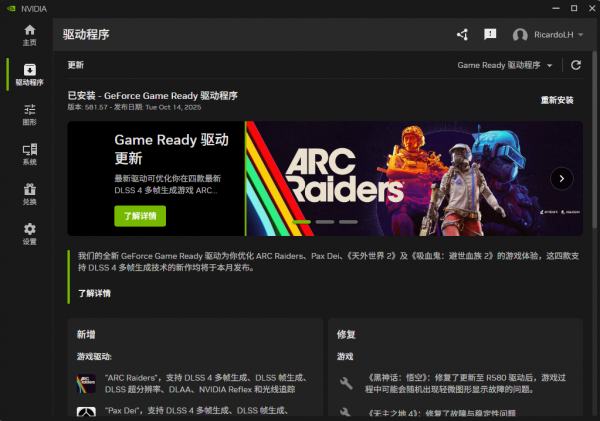
Task: Select 驱动程序 in the left sidebar
Action: click(29, 74)
